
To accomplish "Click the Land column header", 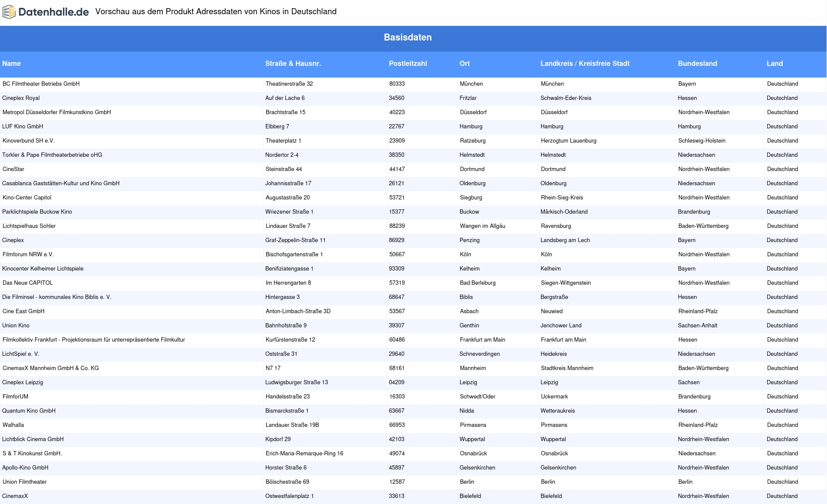I will click(775, 64).
